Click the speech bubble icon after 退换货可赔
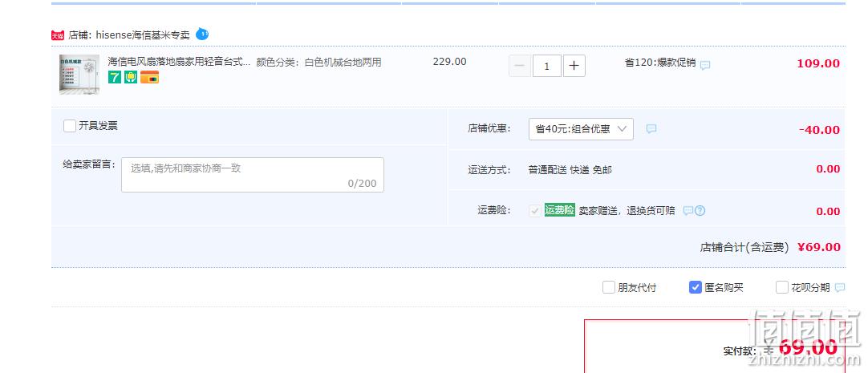The height and width of the screenshot is (373, 868). click(688, 211)
